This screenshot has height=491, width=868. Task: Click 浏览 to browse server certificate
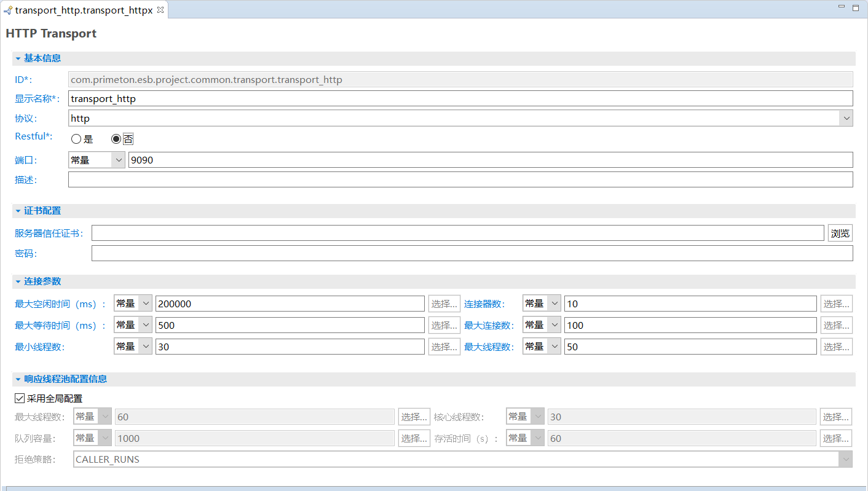840,233
